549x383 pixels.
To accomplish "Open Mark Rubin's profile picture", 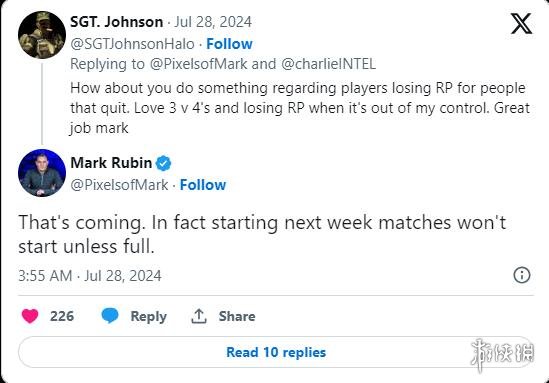I will (x=42, y=173).
